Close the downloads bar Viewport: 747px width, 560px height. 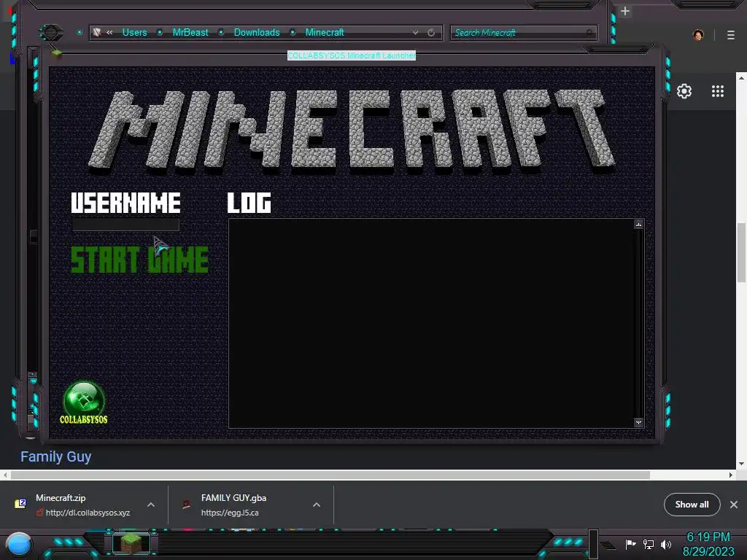734,505
